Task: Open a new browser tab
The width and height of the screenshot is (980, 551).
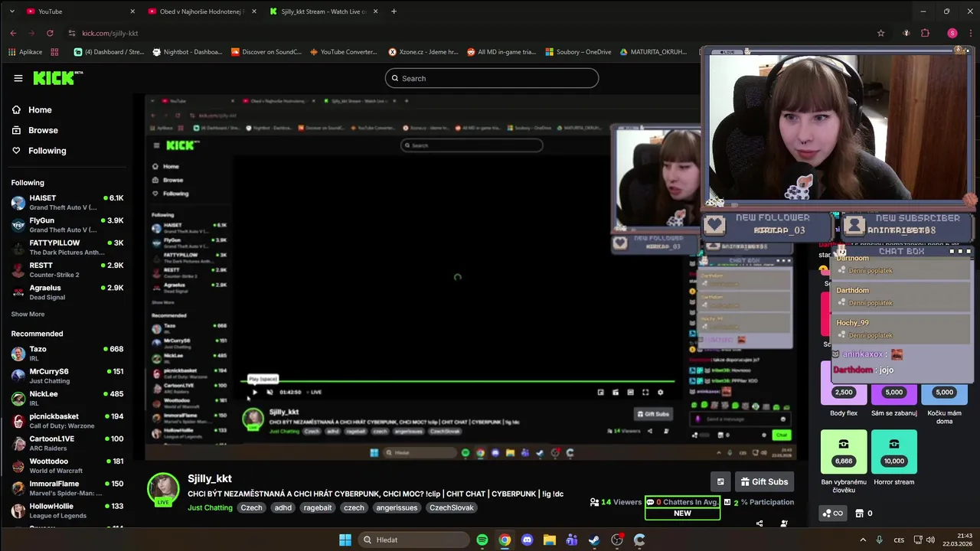Action: click(394, 11)
